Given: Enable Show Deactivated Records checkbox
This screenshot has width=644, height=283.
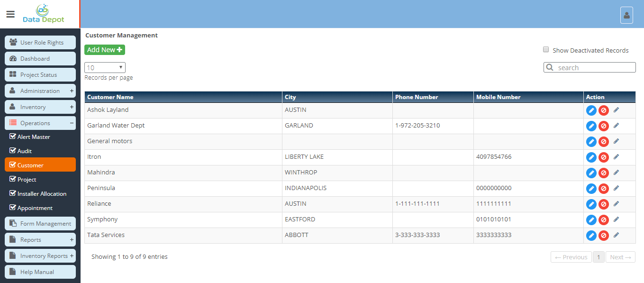Looking at the screenshot, I should (546, 50).
